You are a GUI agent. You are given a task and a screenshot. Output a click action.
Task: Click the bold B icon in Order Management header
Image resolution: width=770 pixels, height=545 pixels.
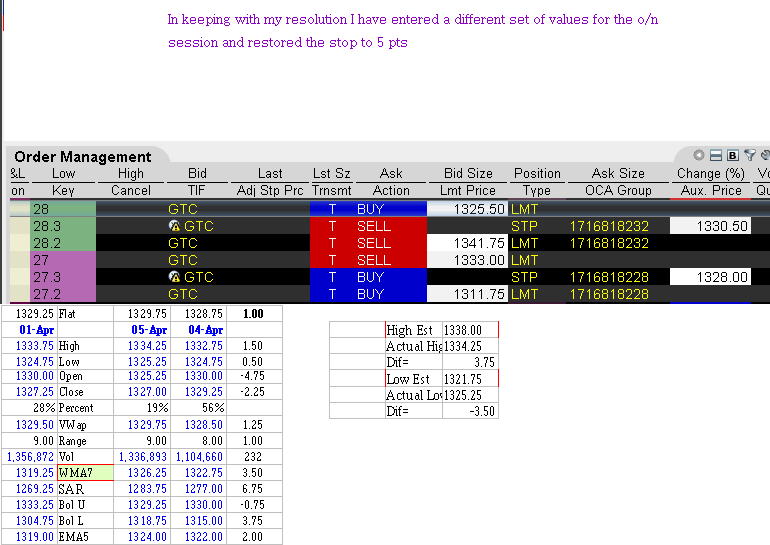[733, 156]
